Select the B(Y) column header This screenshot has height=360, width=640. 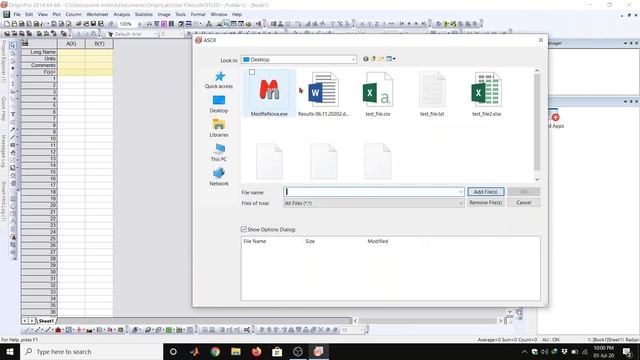click(99, 44)
